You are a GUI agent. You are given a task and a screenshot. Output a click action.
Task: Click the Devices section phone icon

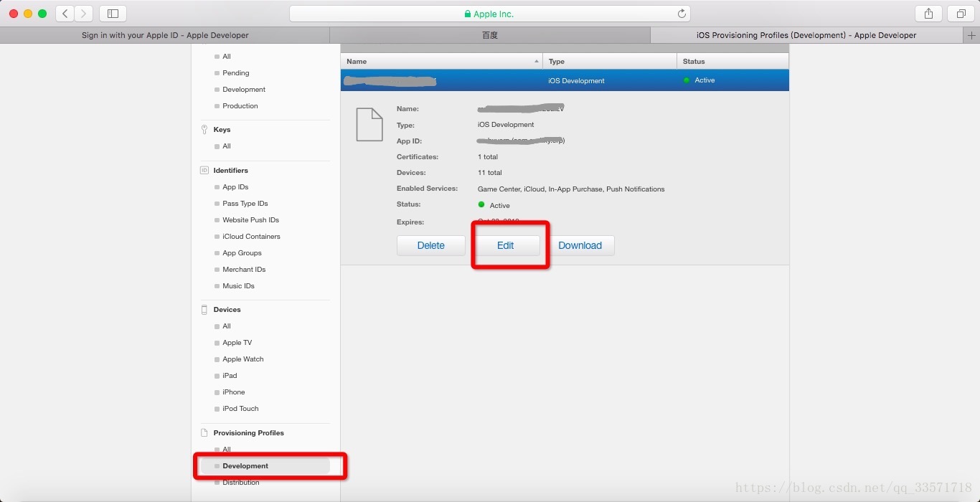[204, 310]
